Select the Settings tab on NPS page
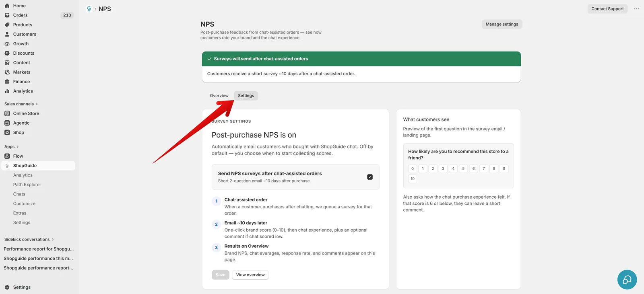 point(246,96)
